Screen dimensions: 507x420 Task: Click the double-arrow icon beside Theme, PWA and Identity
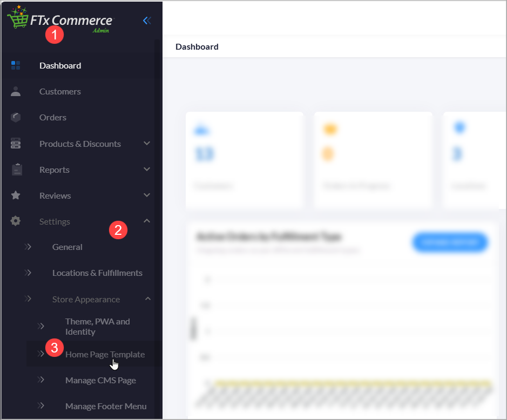[x=40, y=326]
